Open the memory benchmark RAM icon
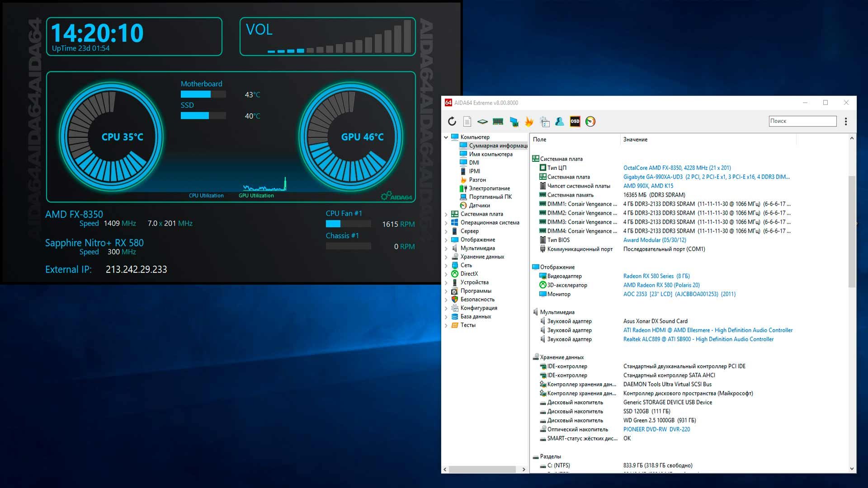Image resolution: width=868 pixels, height=488 pixels. tap(498, 121)
